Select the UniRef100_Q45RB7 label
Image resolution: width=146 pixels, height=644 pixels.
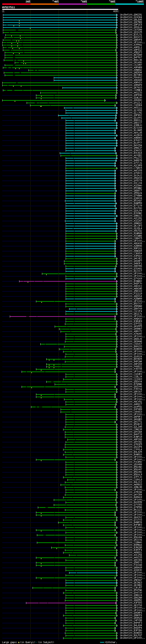coord(131,329)
